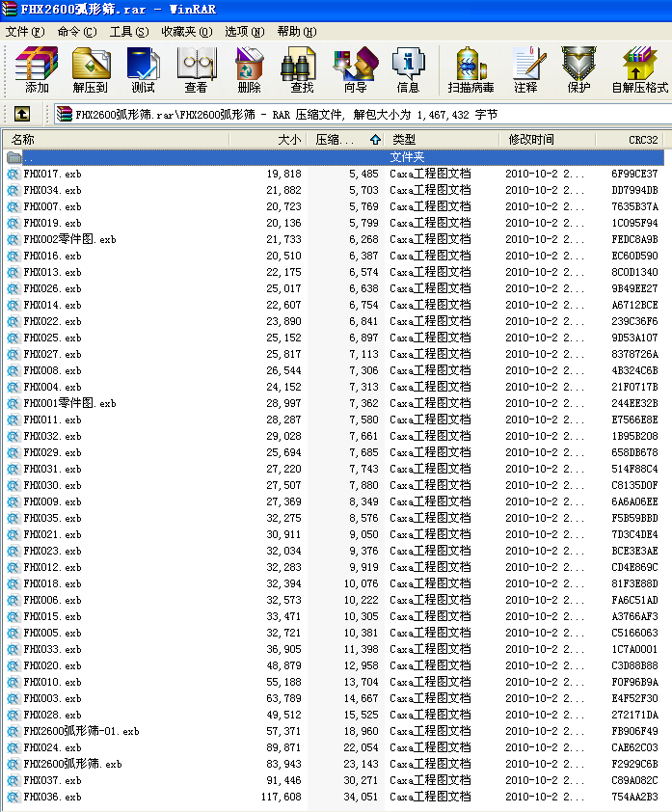672x812 pixels.
Task: Select file FHX022.exb
Action: tap(52, 321)
